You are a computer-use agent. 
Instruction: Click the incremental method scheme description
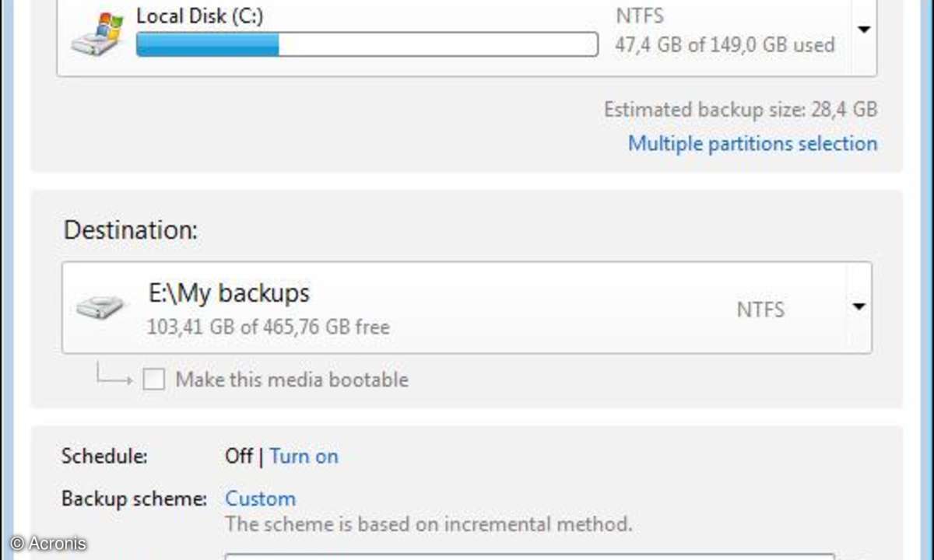click(x=429, y=523)
